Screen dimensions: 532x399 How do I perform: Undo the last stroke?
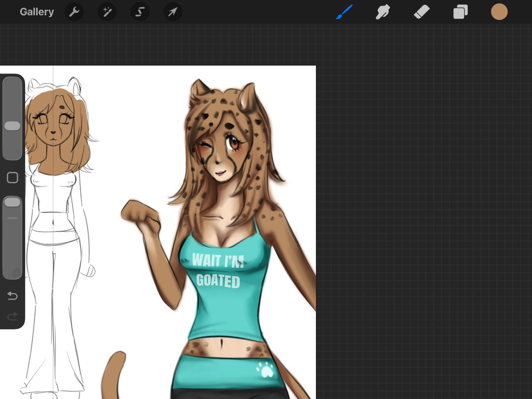click(12, 296)
